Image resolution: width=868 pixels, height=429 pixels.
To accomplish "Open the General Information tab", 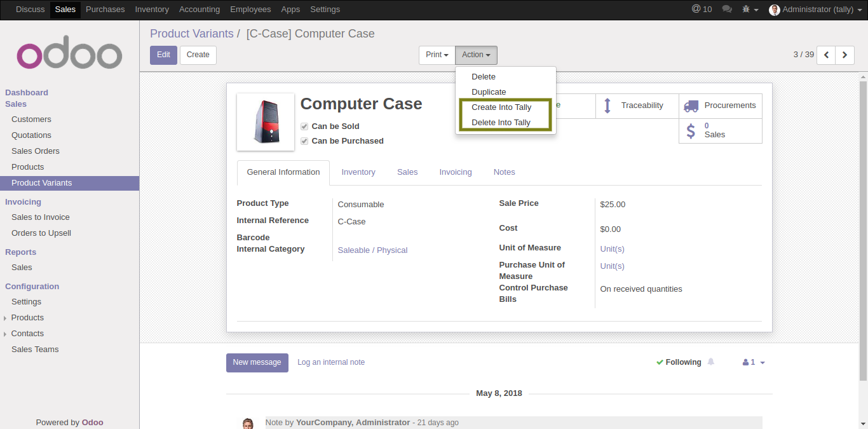I will [x=283, y=172].
